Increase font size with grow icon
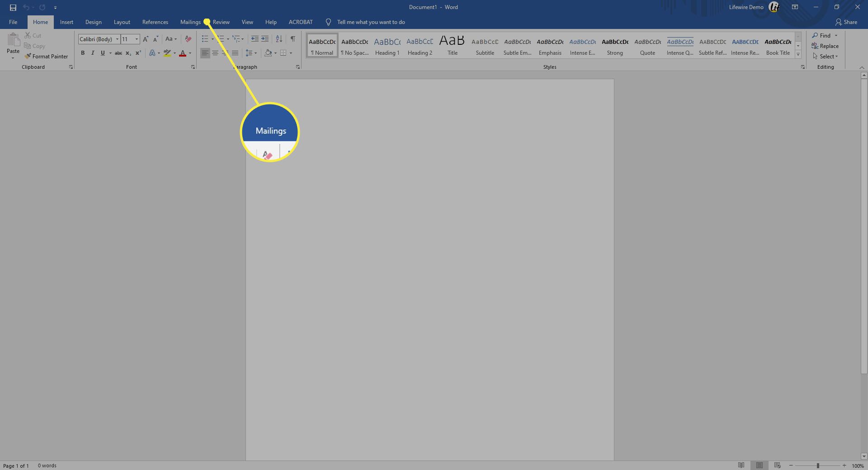Screen dimensions: 868x470 (x=146, y=39)
